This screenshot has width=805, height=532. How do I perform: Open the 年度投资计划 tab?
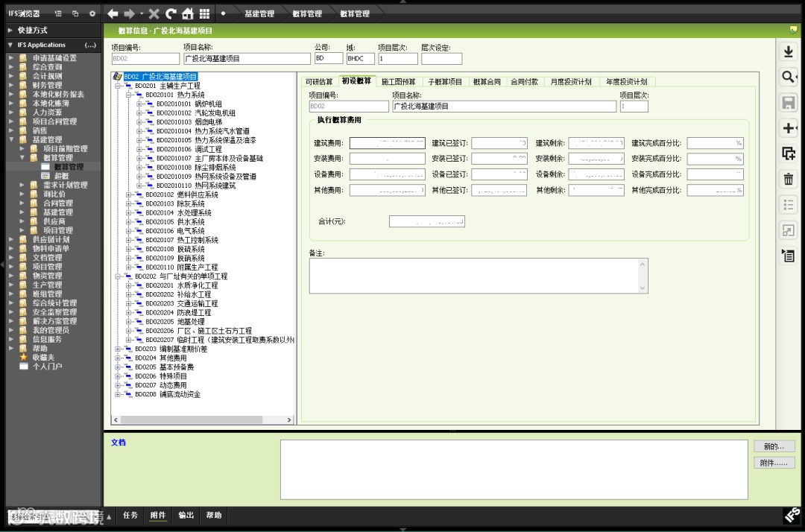626,81
